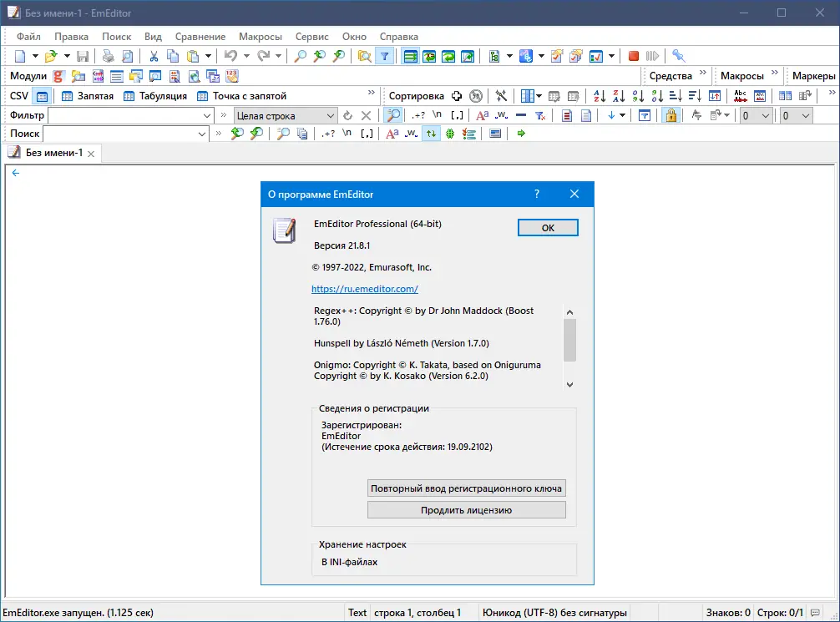Click the Юникод (UTF-8) encoding in status bar
This screenshot has width=840, height=622.
click(554, 612)
